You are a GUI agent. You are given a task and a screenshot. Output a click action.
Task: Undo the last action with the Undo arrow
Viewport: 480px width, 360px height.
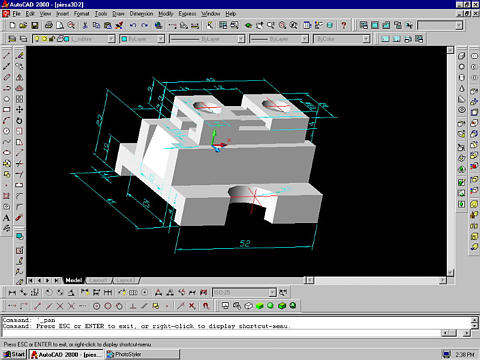pos(133,25)
